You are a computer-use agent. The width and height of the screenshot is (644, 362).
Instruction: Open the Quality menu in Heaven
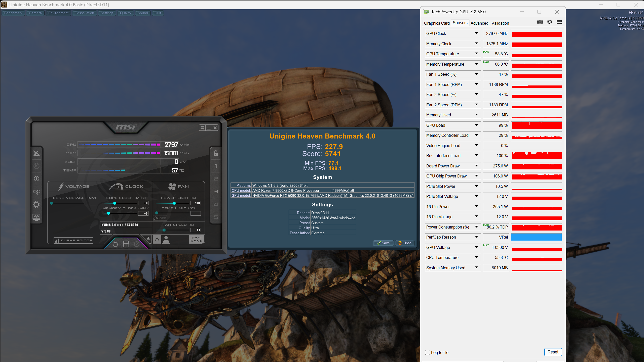(x=126, y=13)
